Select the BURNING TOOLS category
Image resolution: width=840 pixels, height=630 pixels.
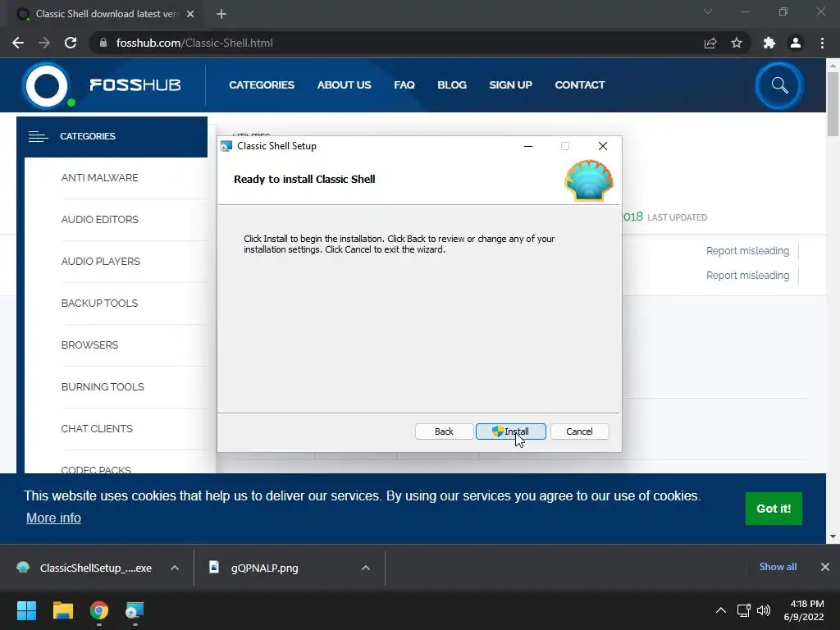tap(103, 386)
